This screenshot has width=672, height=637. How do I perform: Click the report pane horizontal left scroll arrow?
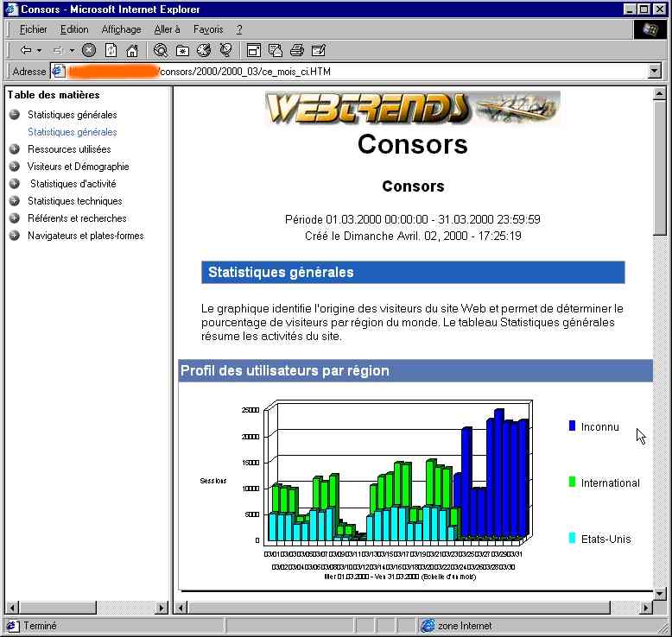pos(181,608)
